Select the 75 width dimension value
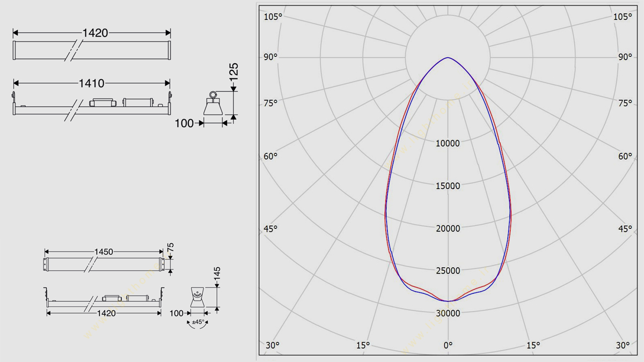 pos(171,247)
